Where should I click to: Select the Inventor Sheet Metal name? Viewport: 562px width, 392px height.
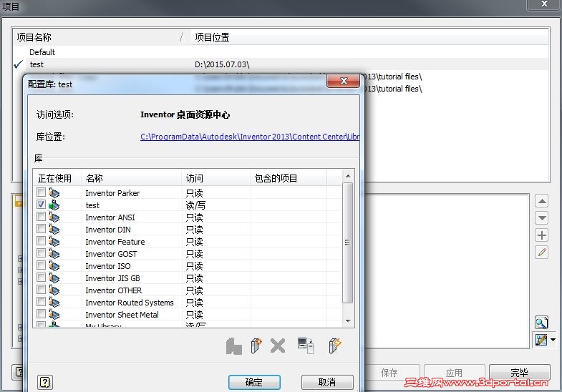pos(122,315)
